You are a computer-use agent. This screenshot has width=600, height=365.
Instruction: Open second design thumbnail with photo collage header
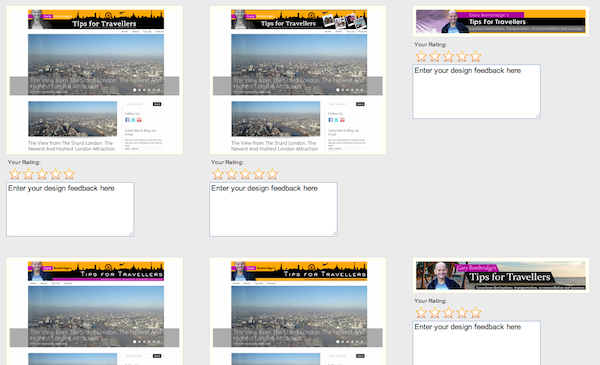298,80
